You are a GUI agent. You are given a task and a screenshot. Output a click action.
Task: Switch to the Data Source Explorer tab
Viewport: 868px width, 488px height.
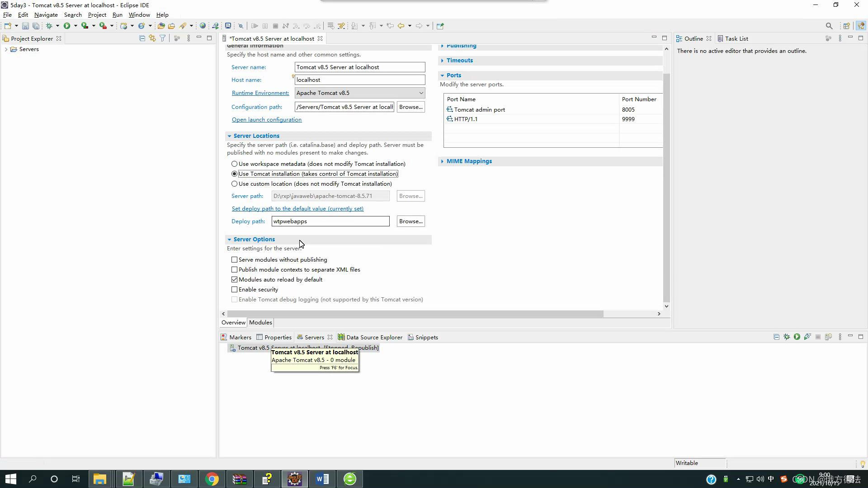(x=370, y=338)
